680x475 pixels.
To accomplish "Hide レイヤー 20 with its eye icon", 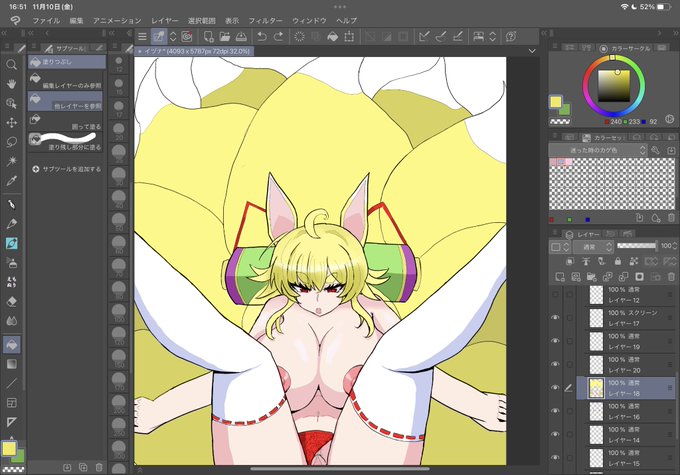I will 555,364.
